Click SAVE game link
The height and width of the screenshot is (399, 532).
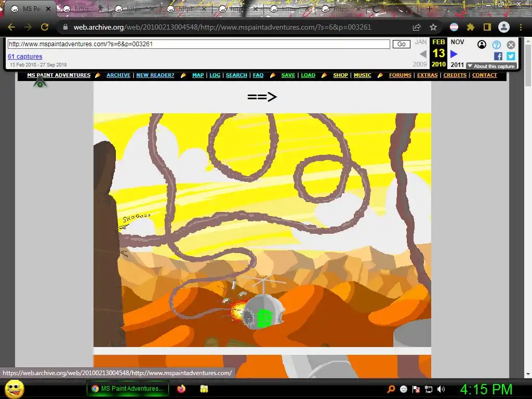click(x=288, y=75)
